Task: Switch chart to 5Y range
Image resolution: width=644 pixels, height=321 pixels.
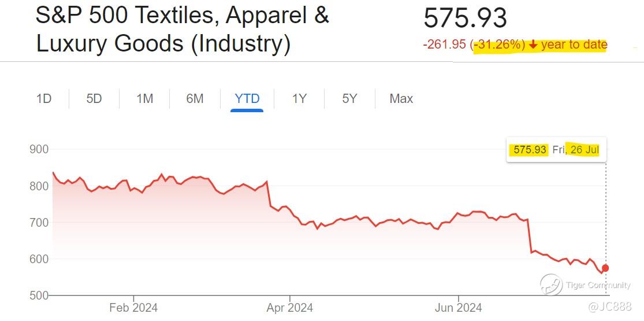Action: (349, 99)
